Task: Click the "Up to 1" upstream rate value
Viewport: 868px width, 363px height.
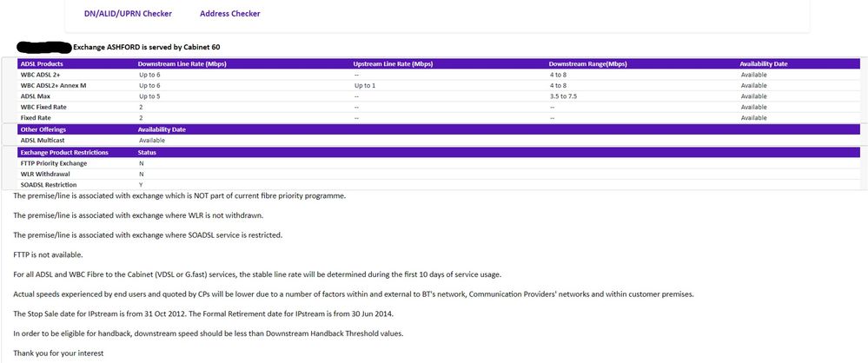Action: click(365, 86)
